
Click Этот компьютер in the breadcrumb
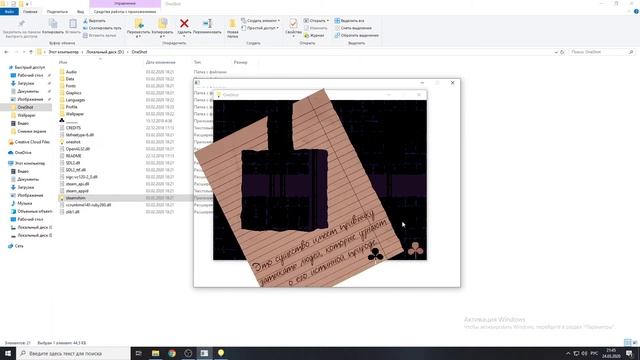63,52
